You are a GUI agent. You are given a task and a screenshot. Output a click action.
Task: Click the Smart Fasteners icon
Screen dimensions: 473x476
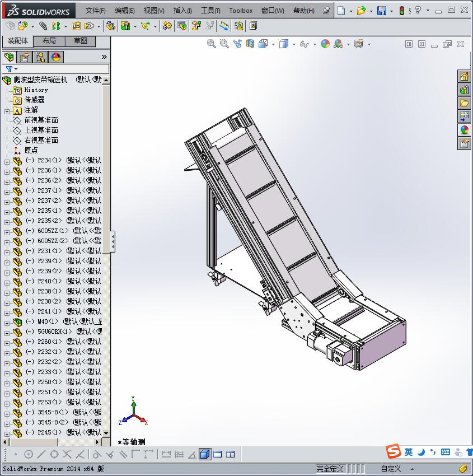click(x=76, y=26)
